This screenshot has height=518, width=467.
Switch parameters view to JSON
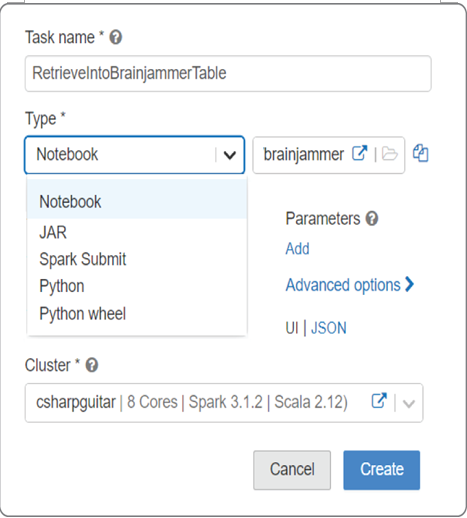click(x=329, y=328)
